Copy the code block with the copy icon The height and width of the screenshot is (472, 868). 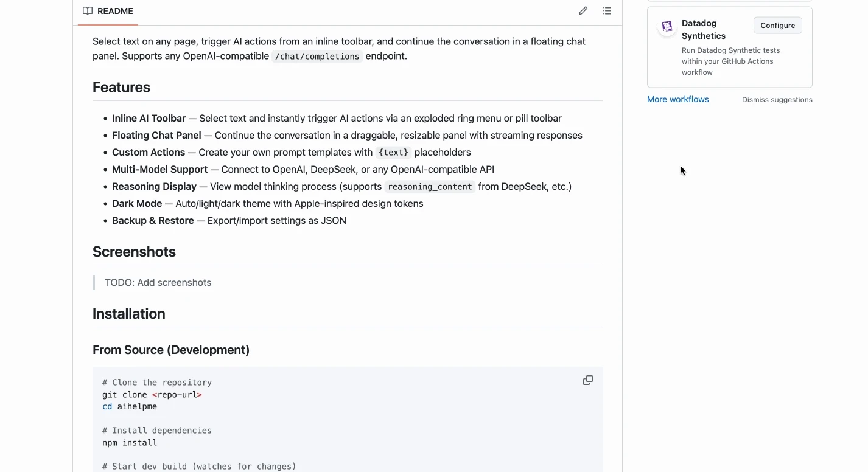point(588,380)
